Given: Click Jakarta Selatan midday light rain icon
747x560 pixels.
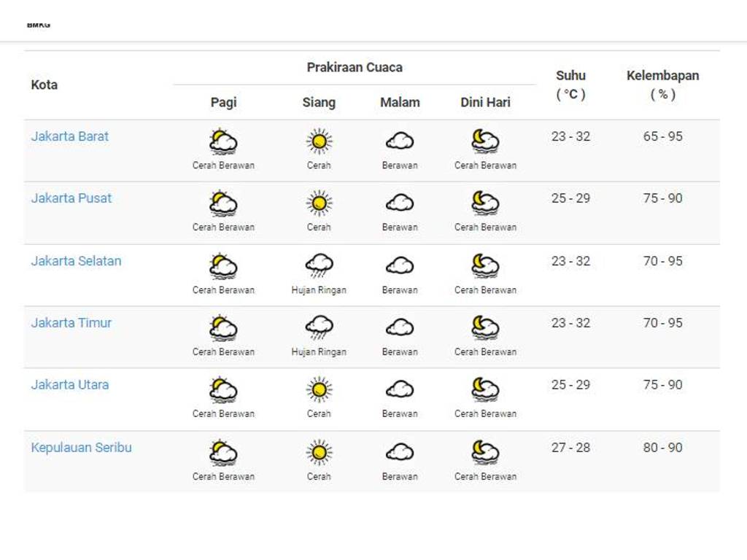Looking at the screenshot, I should (319, 265).
